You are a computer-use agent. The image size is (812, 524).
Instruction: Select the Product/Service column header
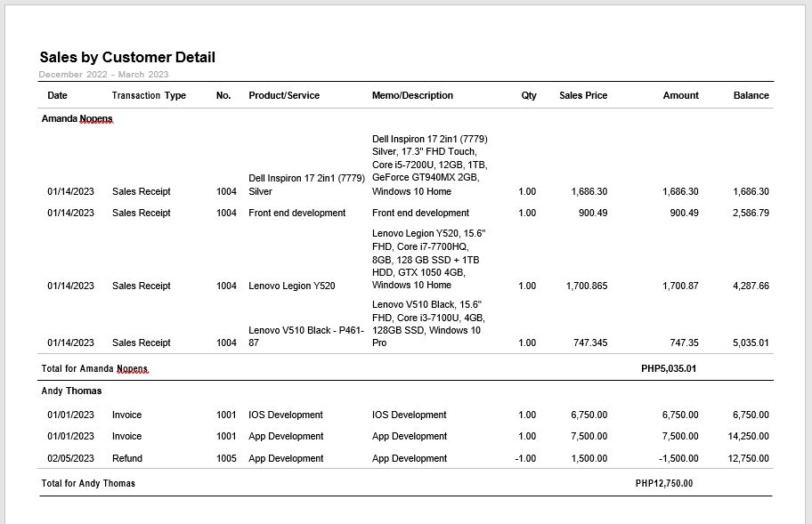[284, 95]
